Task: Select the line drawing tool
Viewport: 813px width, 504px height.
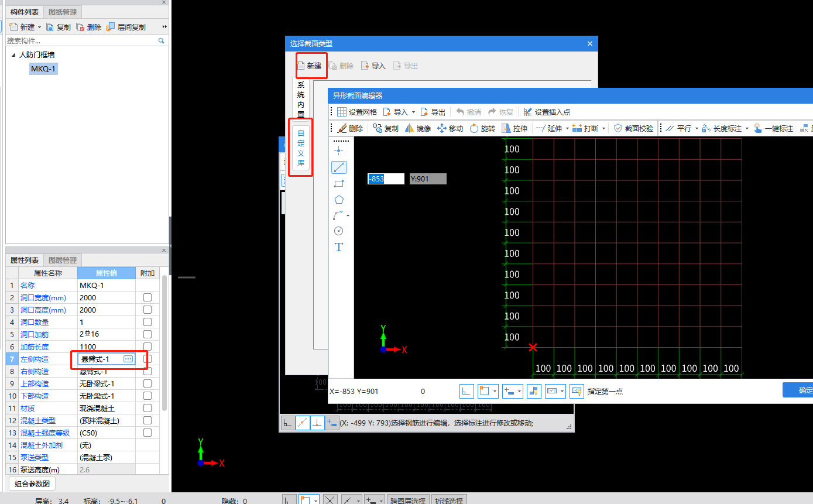Action: click(x=339, y=167)
